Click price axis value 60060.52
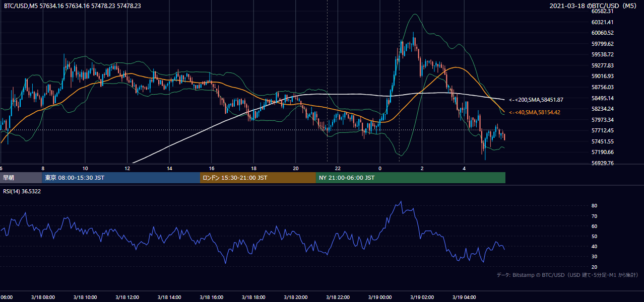Screen dimensions: 644x302 pos(602,33)
